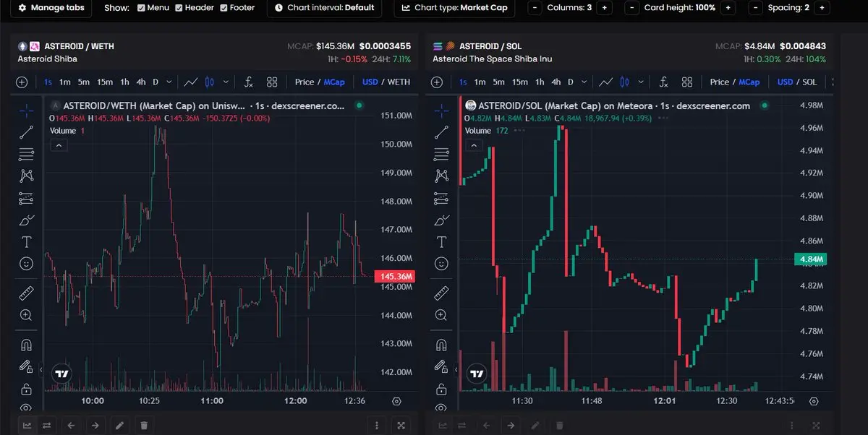
Task: Increase Spacing with the plus button
Action: click(822, 8)
